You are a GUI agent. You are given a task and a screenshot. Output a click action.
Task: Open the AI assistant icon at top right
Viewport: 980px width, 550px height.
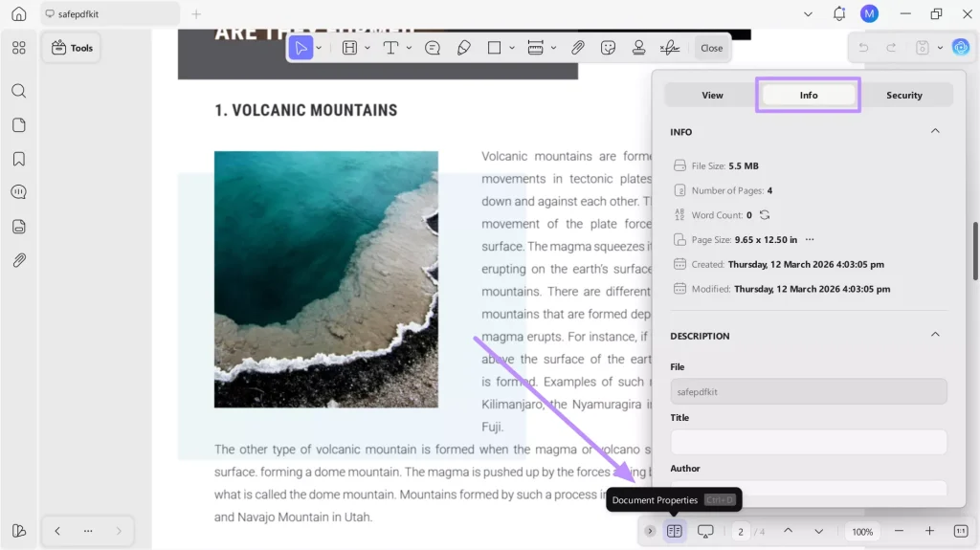point(961,48)
